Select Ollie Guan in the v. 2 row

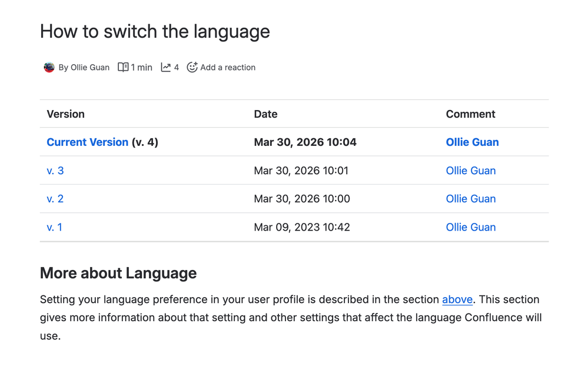coord(470,199)
